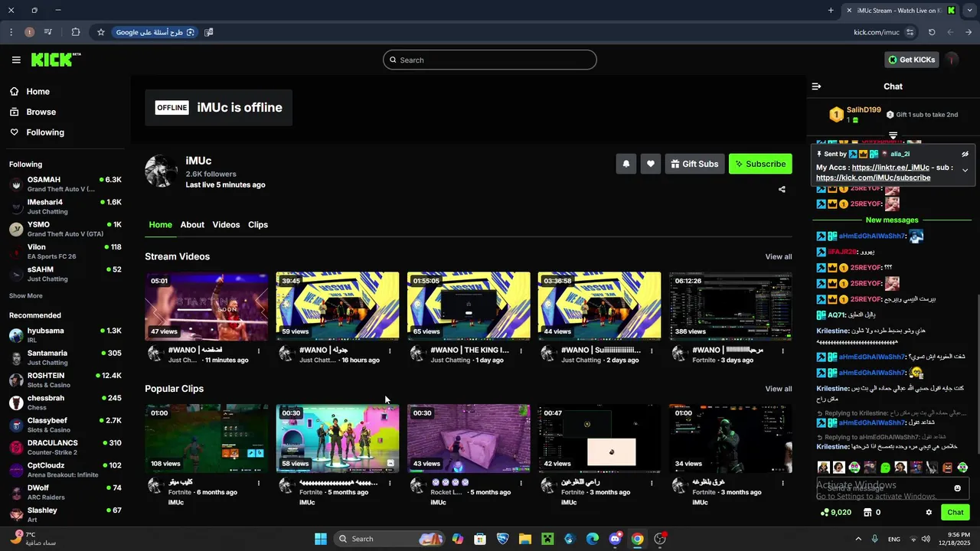Open File Explorer from taskbar
The width and height of the screenshot is (980, 551).
pos(525,539)
